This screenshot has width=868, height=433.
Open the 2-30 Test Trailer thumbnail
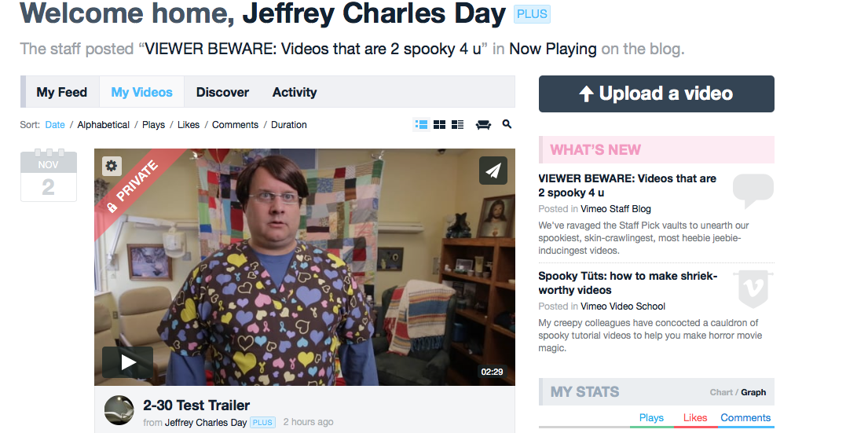point(305,267)
